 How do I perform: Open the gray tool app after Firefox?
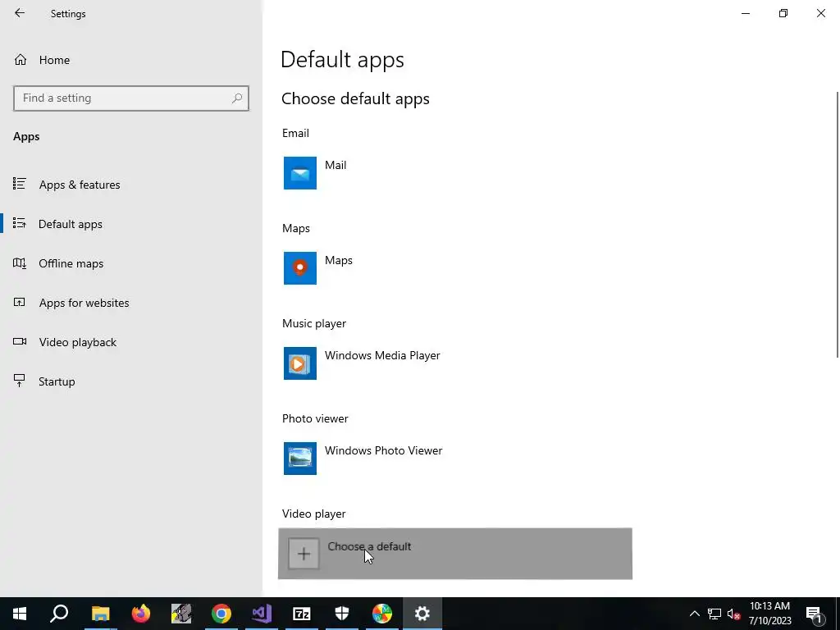click(181, 614)
